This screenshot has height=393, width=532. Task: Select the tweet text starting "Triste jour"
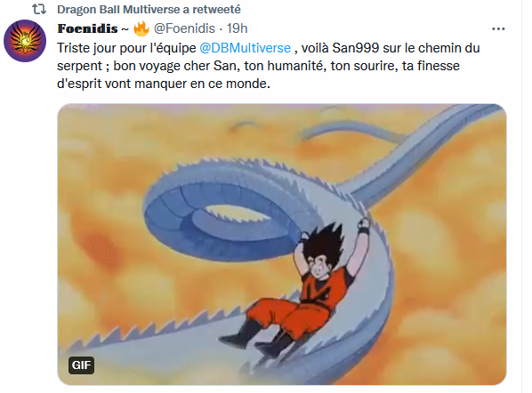coord(268,66)
